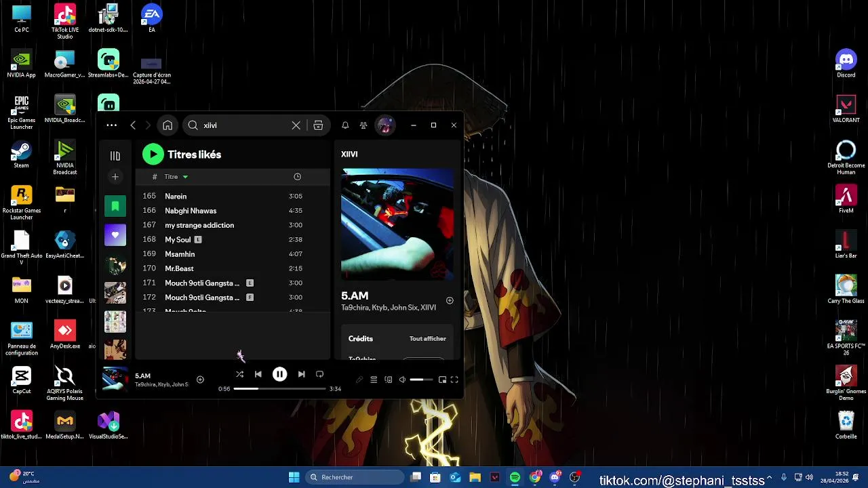This screenshot has height=488, width=868.
Task: Open Spotify notifications bell
Action: click(345, 125)
